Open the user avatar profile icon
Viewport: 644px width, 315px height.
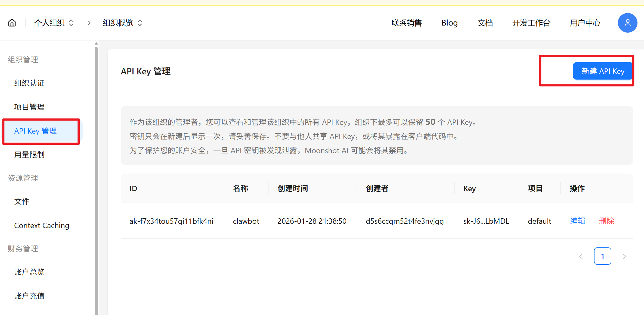pyautogui.click(x=627, y=23)
